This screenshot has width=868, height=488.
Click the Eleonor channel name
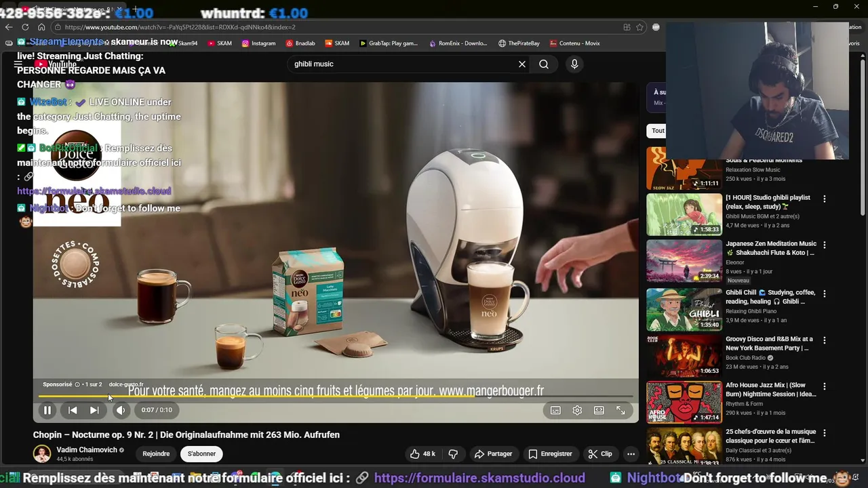click(735, 262)
